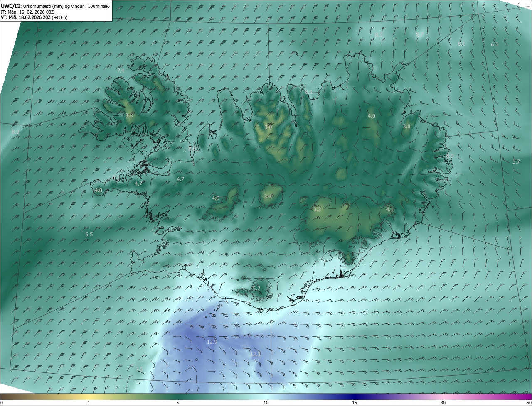Click the 30 tick on the color scale
This screenshot has width=532, height=406.
click(443, 403)
